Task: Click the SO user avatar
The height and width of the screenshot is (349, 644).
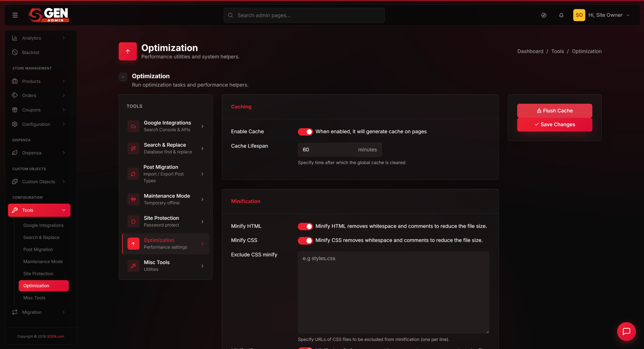Action: (x=579, y=15)
